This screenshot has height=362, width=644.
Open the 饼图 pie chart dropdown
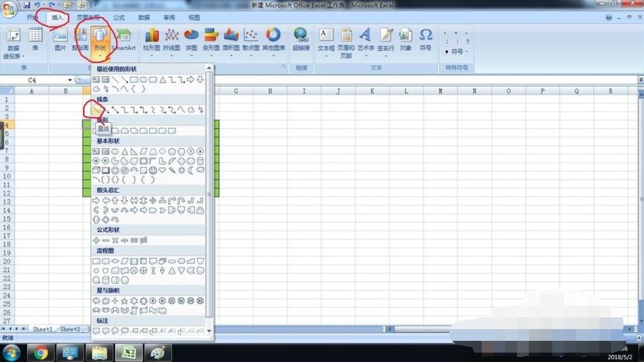[x=192, y=42]
